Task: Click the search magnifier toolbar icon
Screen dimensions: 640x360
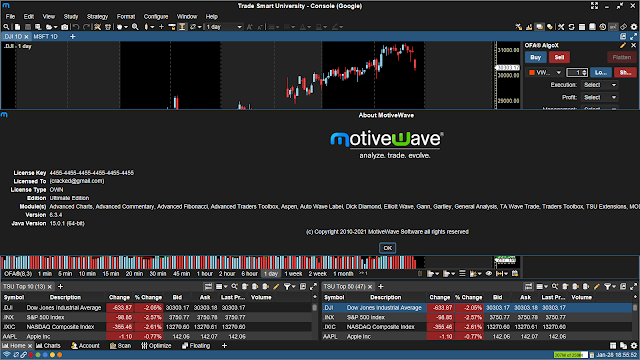Action: pyautogui.click(x=6, y=27)
